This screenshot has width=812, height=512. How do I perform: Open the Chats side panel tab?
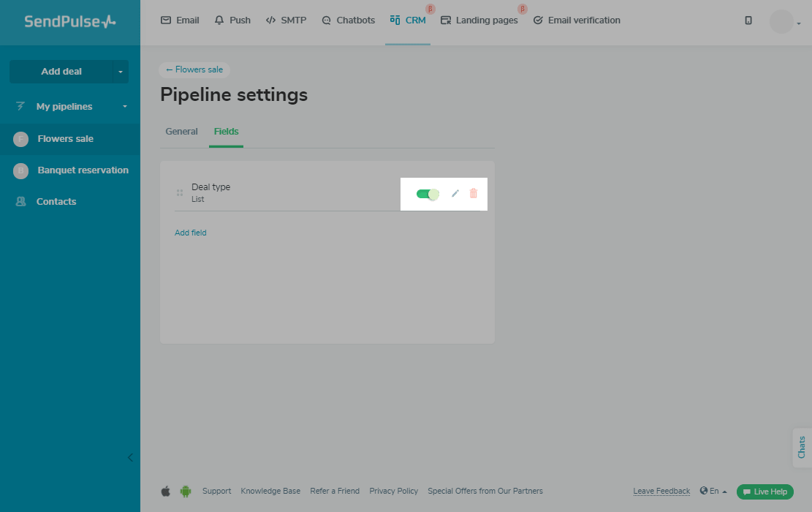[802, 447]
